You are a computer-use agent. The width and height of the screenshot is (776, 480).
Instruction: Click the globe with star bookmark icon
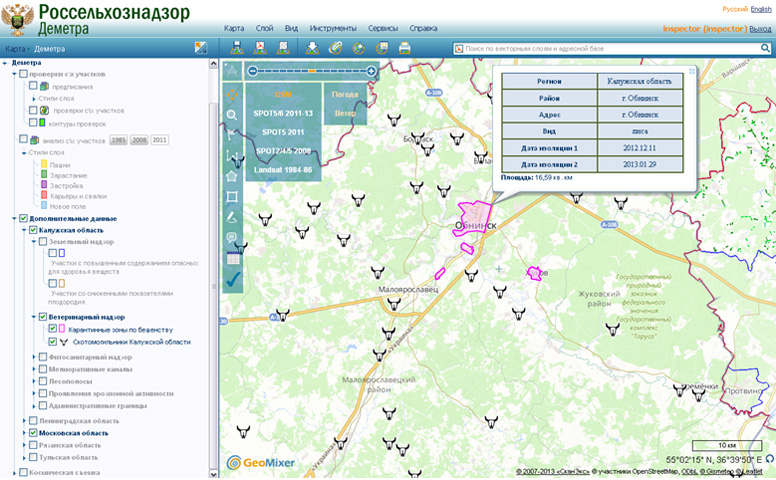tap(358, 48)
